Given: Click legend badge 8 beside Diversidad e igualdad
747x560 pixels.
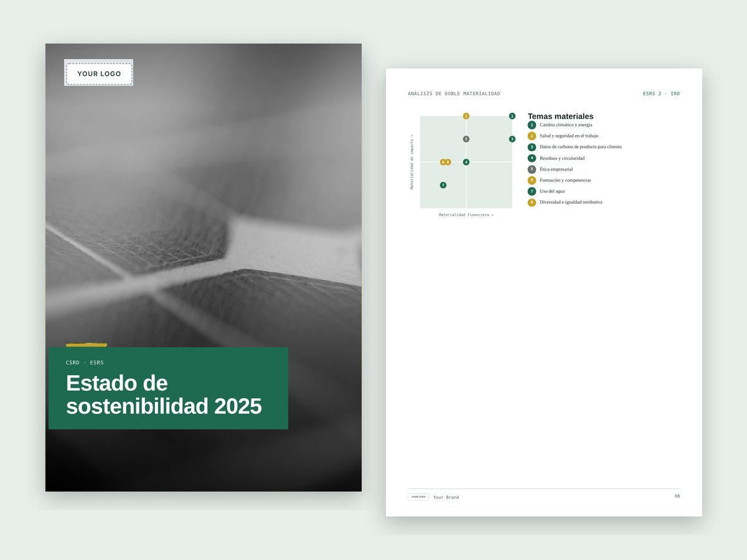Looking at the screenshot, I should (x=532, y=203).
